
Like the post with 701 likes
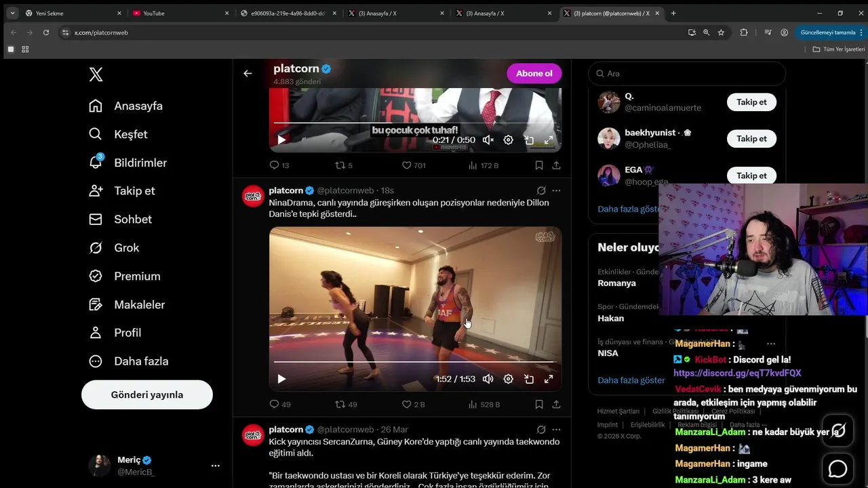click(x=414, y=165)
